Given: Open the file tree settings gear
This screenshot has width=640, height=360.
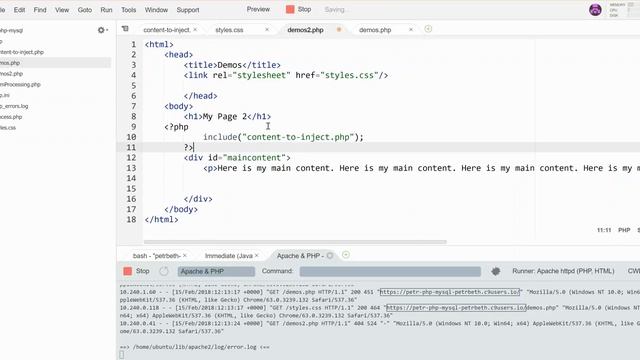Looking at the screenshot, I should tap(102, 30).
